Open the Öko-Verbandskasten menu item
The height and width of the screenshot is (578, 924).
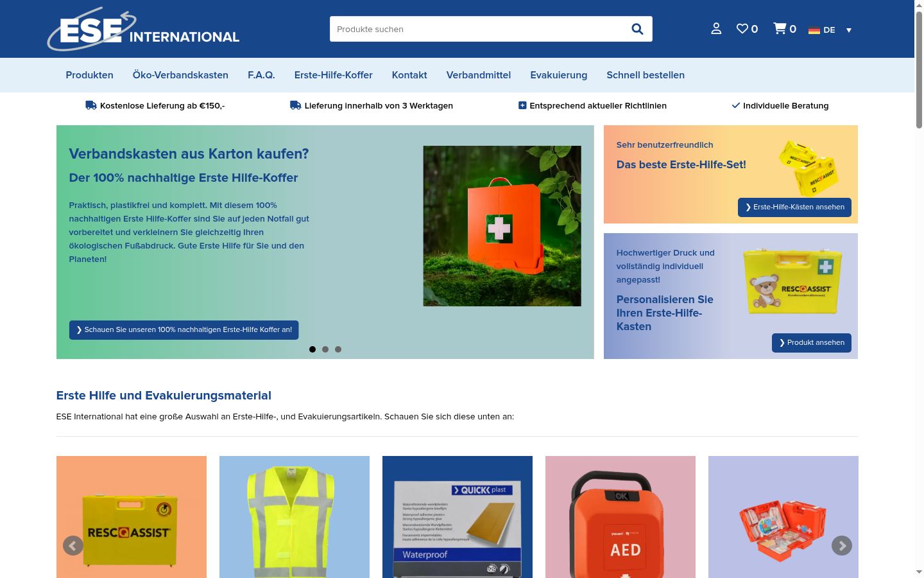(x=180, y=75)
